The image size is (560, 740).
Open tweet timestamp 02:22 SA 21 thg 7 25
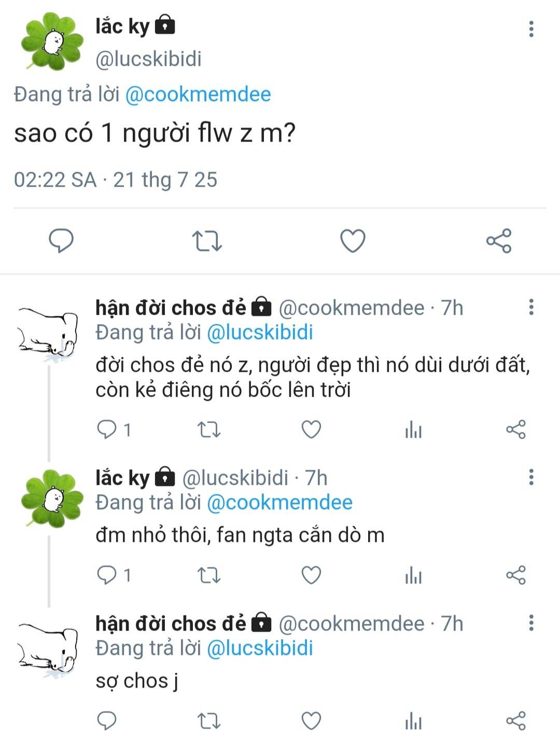(116, 180)
